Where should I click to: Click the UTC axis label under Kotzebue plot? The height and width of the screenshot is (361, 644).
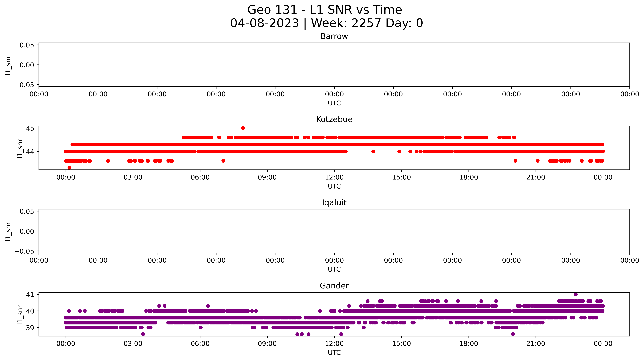click(x=334, y=186)
